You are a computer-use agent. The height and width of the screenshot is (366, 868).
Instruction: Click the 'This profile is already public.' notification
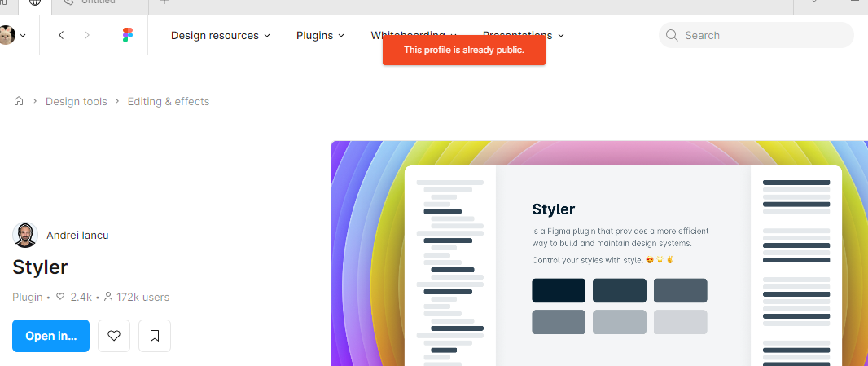(464, 50)
